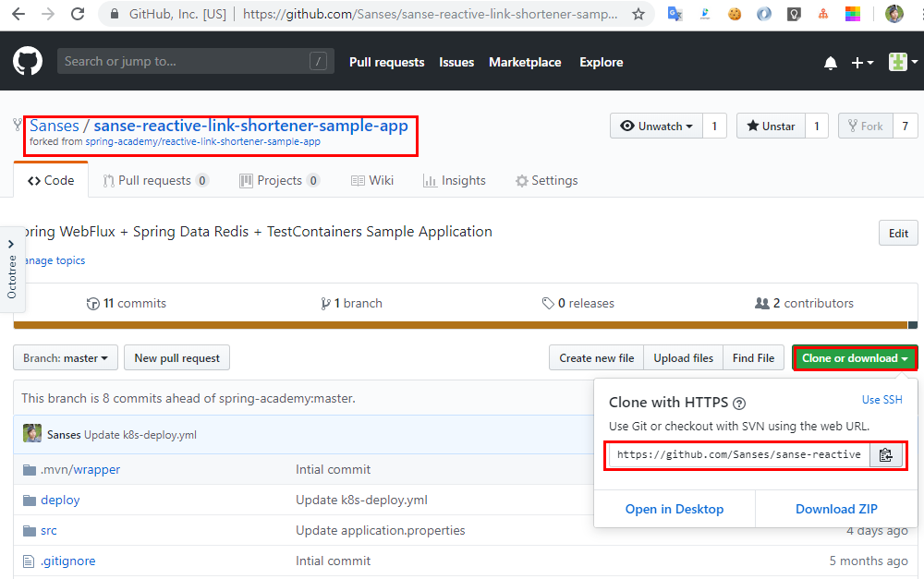Image resolution: width=924 pixels, height=579 pixels.
Task: Open Branch: master selector
Action: point(65,358)
